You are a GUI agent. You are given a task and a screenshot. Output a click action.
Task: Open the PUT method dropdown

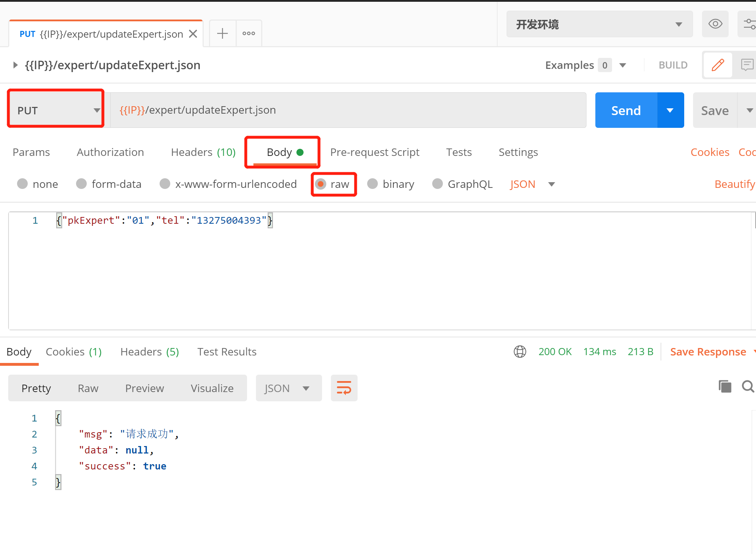coord(56,110)
